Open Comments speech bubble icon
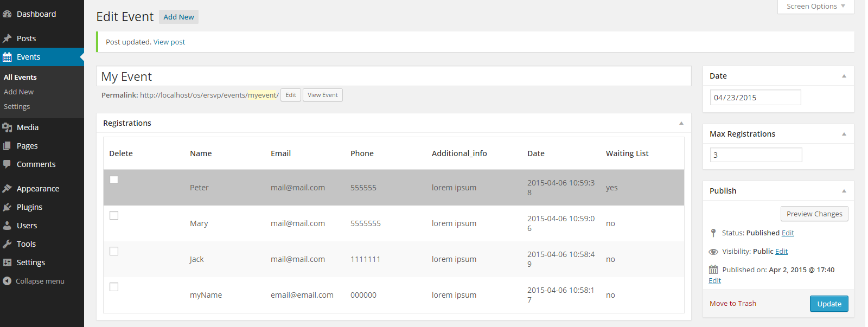 coord(7,164)
